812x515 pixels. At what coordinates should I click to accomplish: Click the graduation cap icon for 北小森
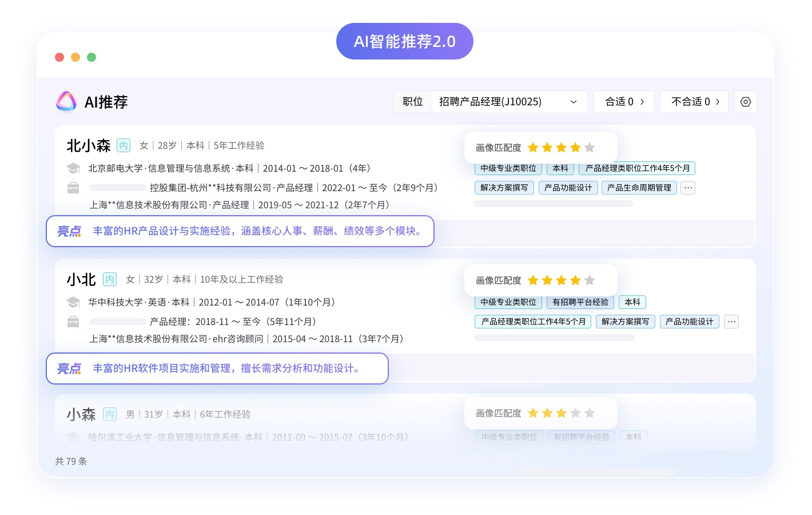73,168
